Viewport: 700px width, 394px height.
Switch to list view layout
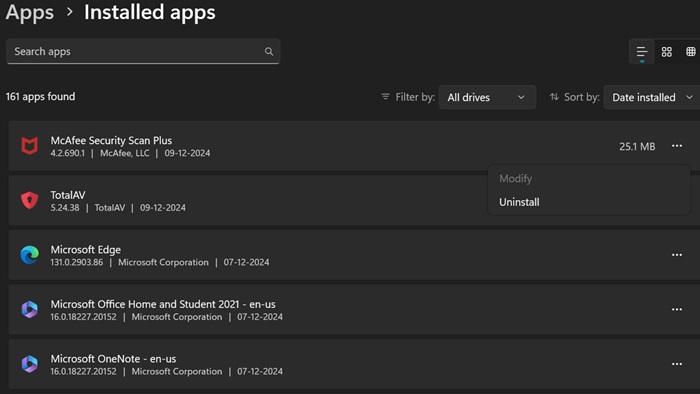[x=642, y=52]
